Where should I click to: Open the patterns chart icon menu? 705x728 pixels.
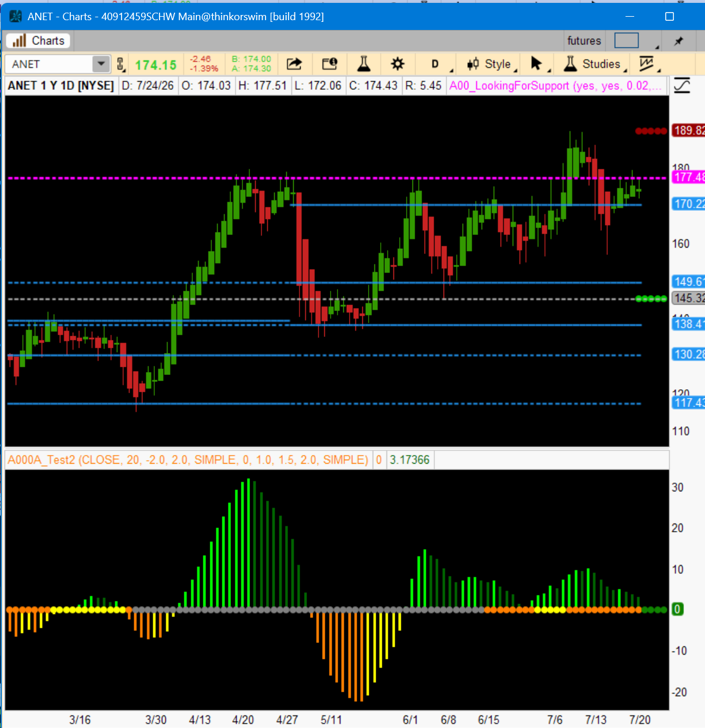pyautogui.click(x=648, y=64)
